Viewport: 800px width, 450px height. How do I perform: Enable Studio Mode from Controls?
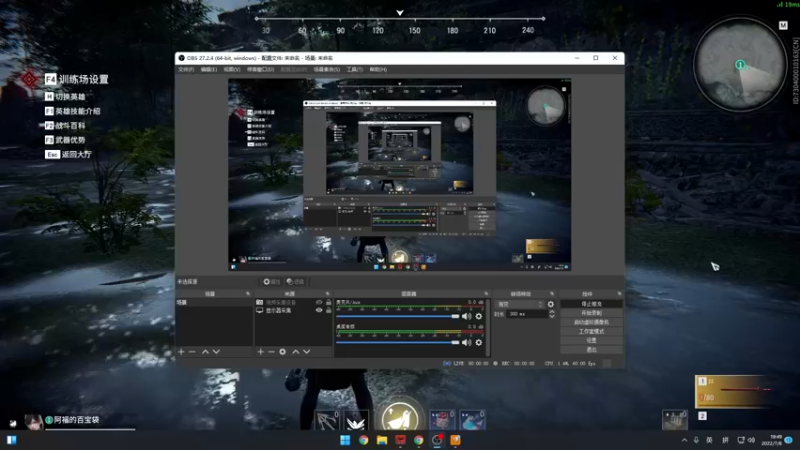tap(591, 331)
